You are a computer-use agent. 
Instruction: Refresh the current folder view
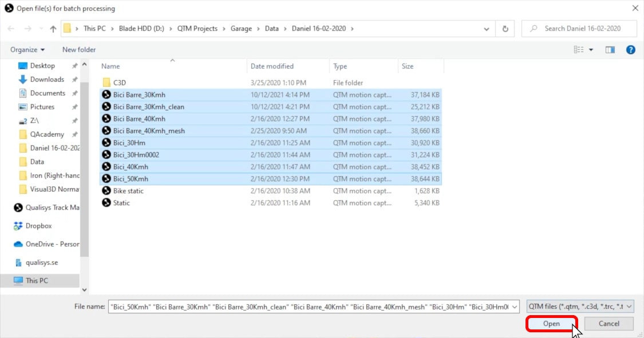point(505,29)
